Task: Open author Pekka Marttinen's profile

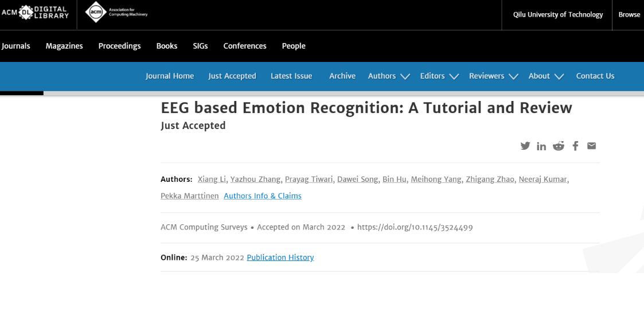Action: tap(189, 196)
